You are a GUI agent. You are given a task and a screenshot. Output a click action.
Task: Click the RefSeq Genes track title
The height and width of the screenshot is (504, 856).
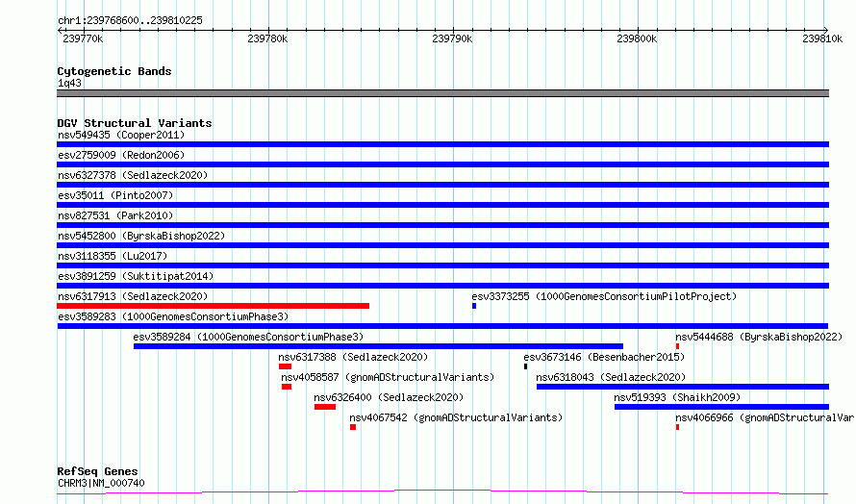[97, 471]
